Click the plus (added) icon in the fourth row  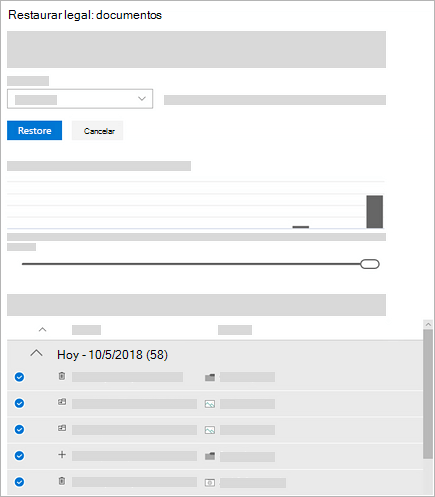[x=62, y=454]
